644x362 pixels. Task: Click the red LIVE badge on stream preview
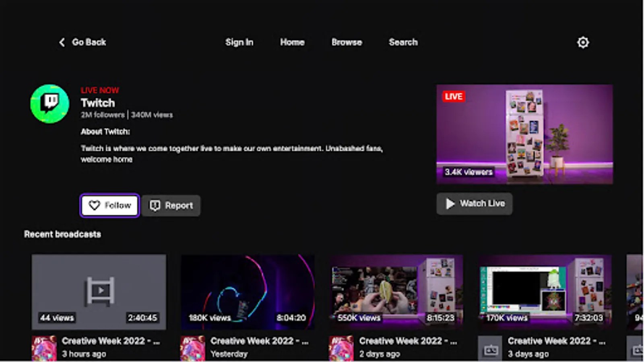point(454,97)
